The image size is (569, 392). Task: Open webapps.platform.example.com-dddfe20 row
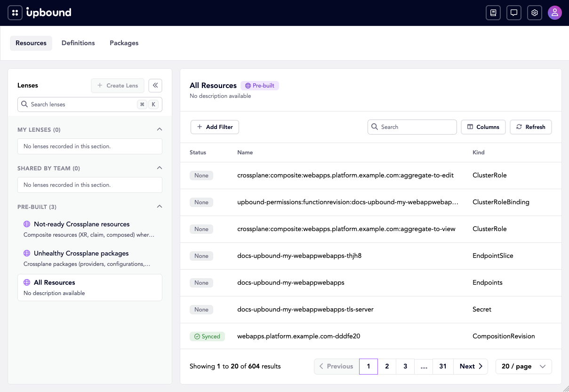click(371, 336)
